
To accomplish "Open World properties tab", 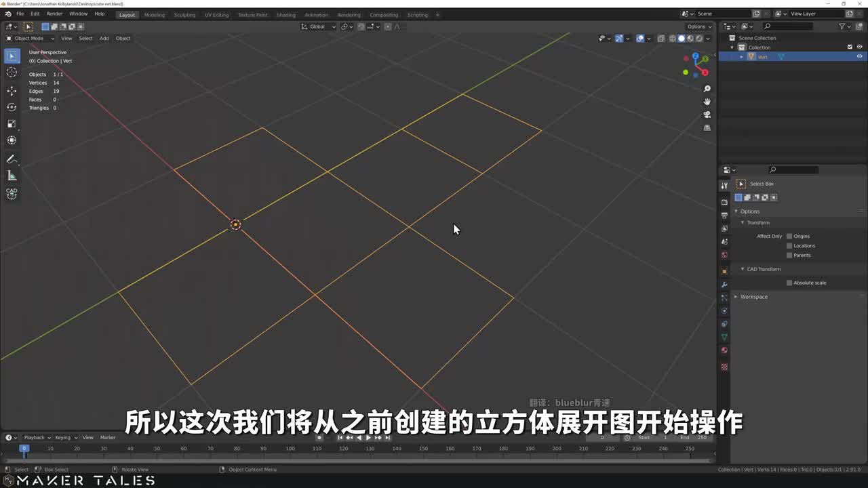I will pos(724,256).
